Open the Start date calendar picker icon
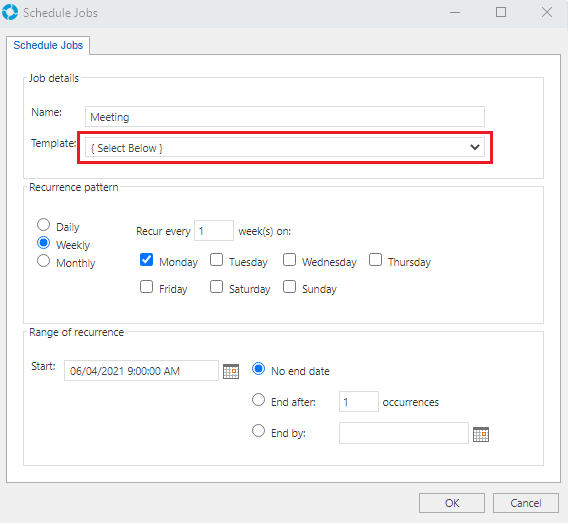 pos(231,371)
